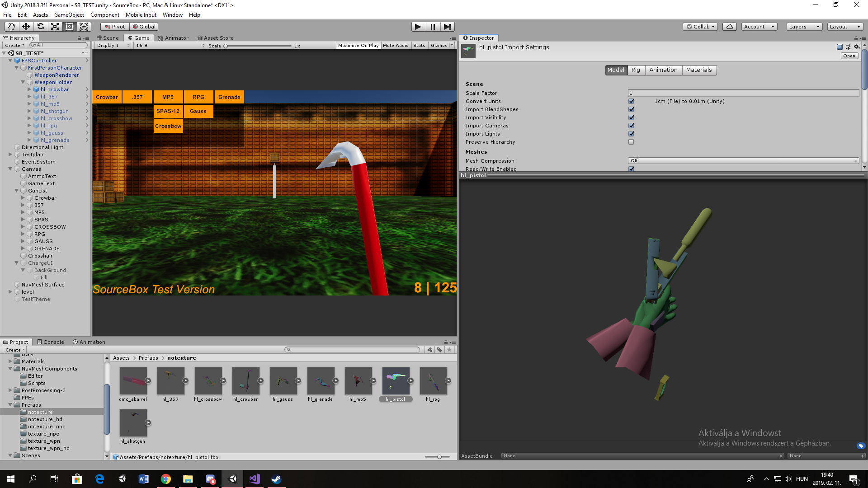Select the Rotate tool
Viewport: 868px width, 488px height.
pyautogui.click(x=40, y=27)
